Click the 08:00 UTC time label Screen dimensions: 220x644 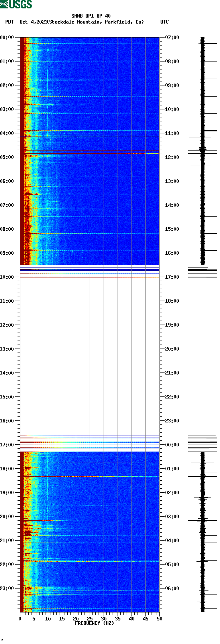(172, 61)
